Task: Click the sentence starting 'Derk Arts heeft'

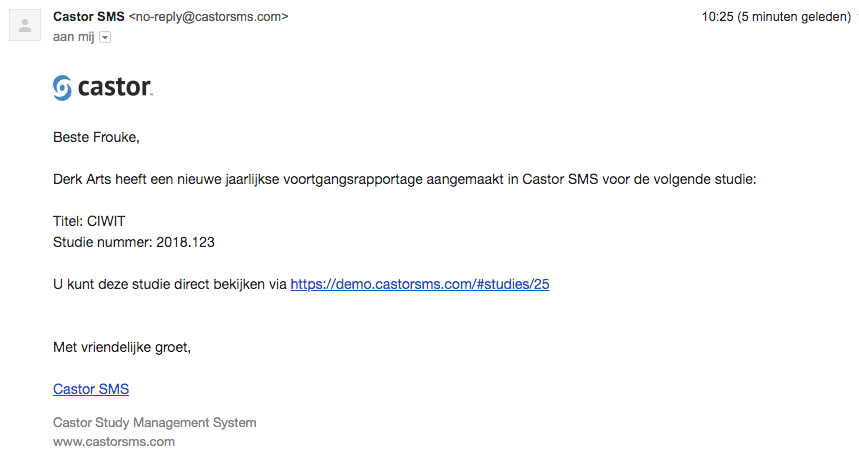Action: (404, 180)
